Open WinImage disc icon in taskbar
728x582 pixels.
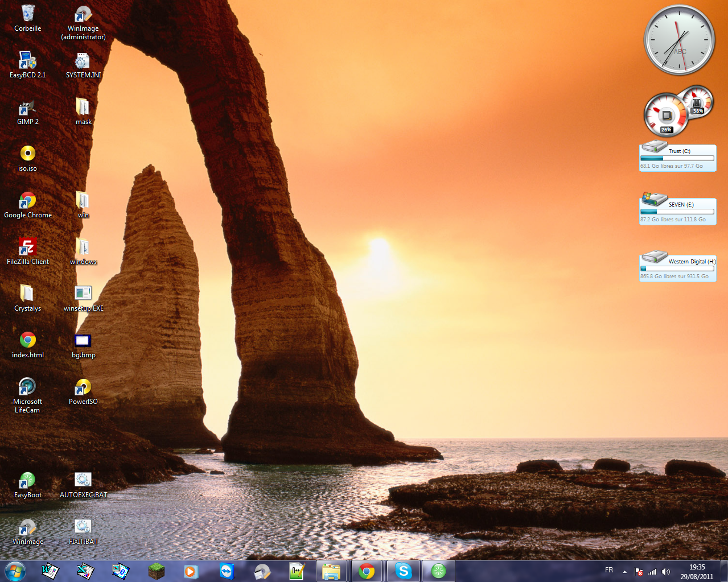[x=262, y=571]
